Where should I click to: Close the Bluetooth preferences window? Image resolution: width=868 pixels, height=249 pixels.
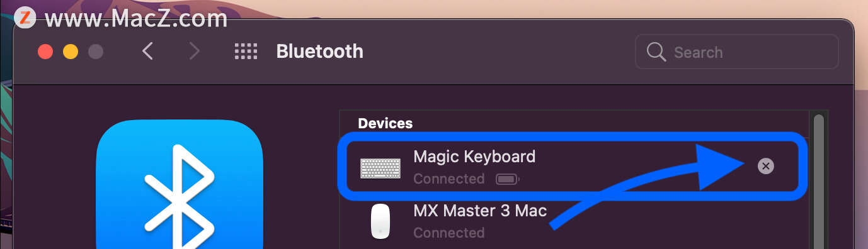coord(45,52)
